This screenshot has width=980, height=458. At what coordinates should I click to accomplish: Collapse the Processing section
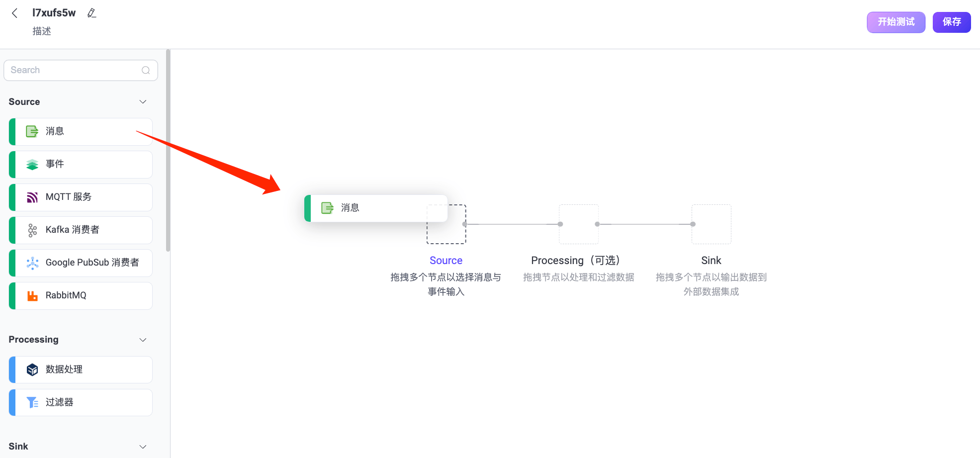coord(143,340)
